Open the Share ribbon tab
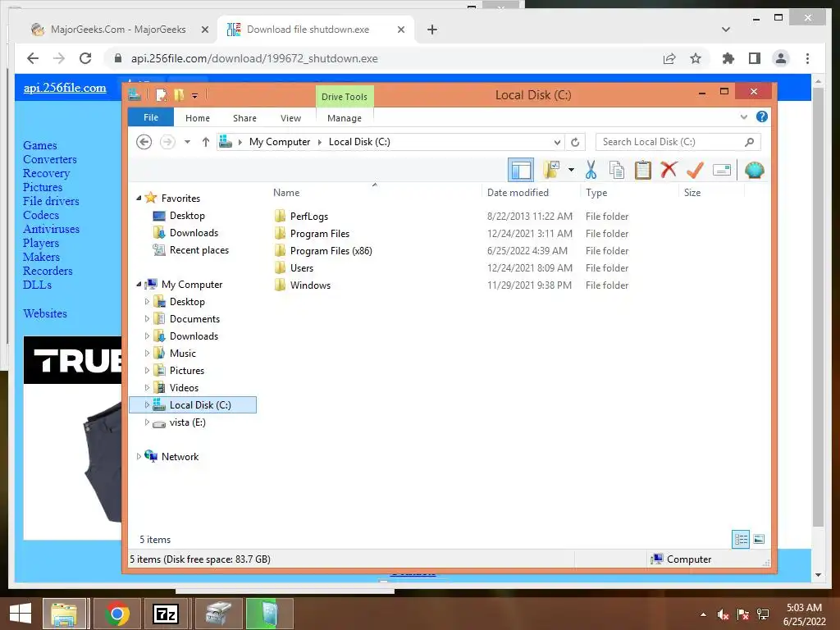 [244, 118]
